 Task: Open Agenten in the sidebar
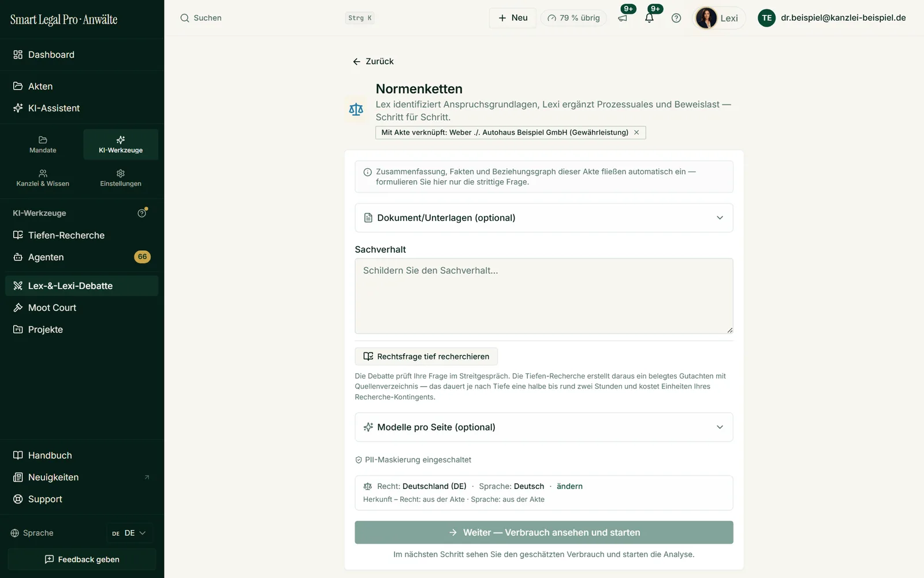82,257
